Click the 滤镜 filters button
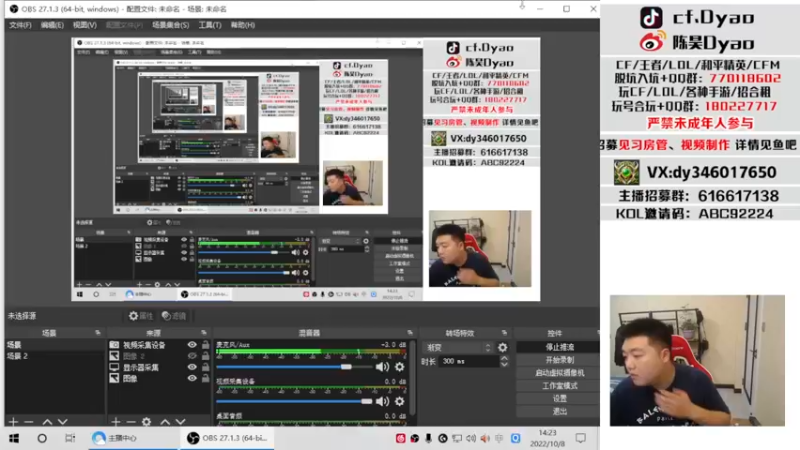The image size is (800, 450). [174, 316]
